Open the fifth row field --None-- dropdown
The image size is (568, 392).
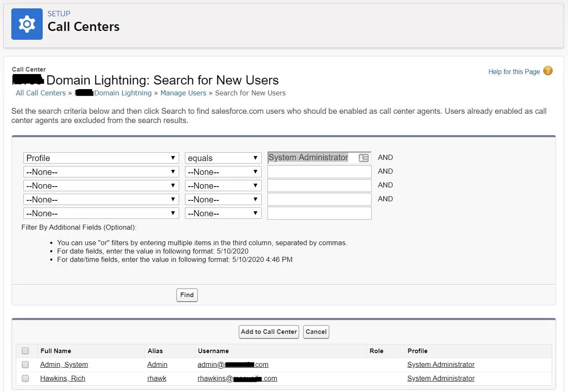pos(101,213)
